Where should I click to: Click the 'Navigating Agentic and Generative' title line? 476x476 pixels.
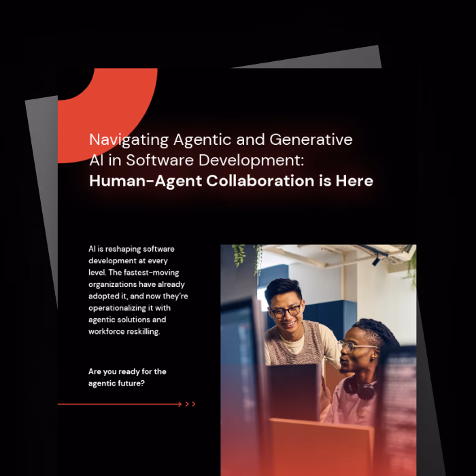pyautogui.click(x=221, y=140)
